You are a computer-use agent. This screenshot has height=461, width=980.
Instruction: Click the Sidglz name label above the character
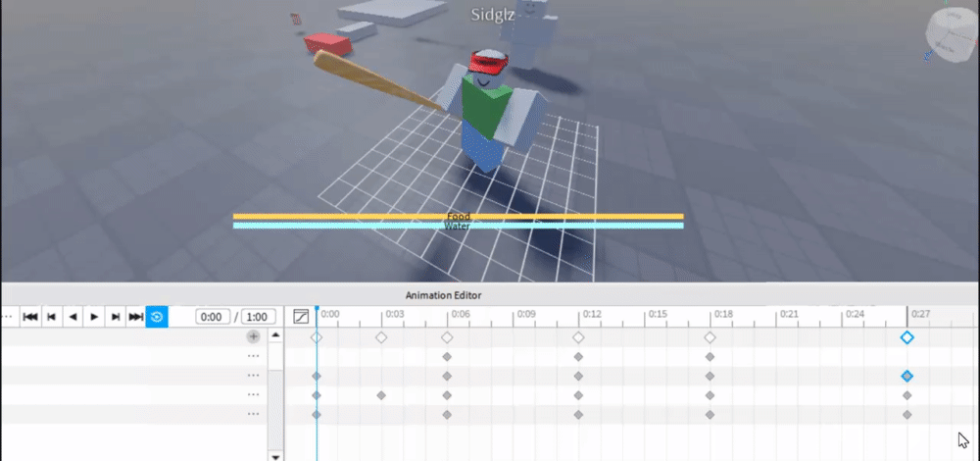point(493,15)
